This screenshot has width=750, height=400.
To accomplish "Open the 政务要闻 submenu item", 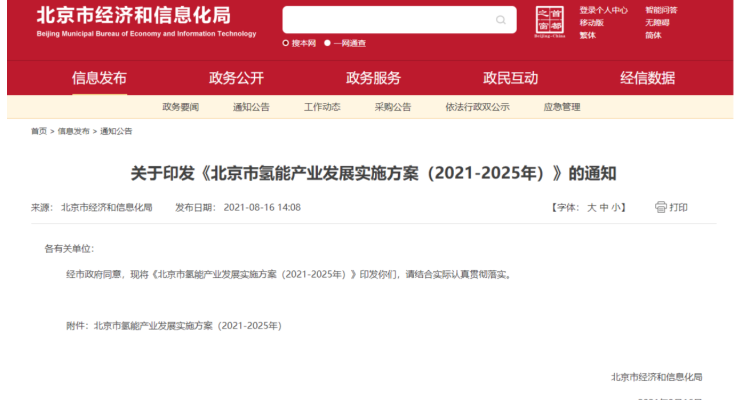I will [x=181, y=107].
